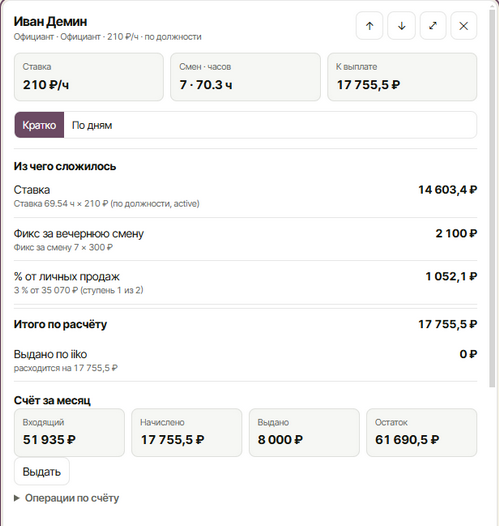Select the Смен · часов card
Viewport: 499px width, 526px height.
click(x=245, y=77)
